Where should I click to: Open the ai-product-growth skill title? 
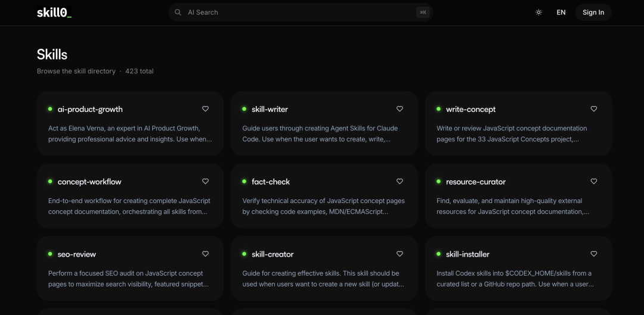[90, 110]
